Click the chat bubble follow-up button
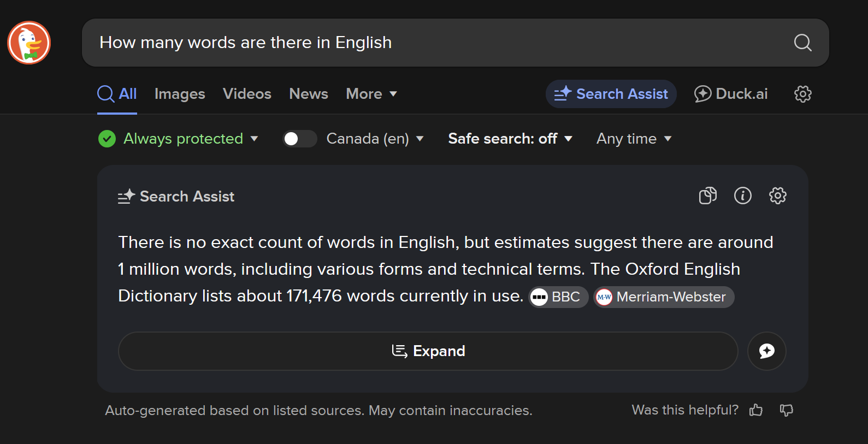The width and height of the screenshot is (868, 444). coord(766,351)
